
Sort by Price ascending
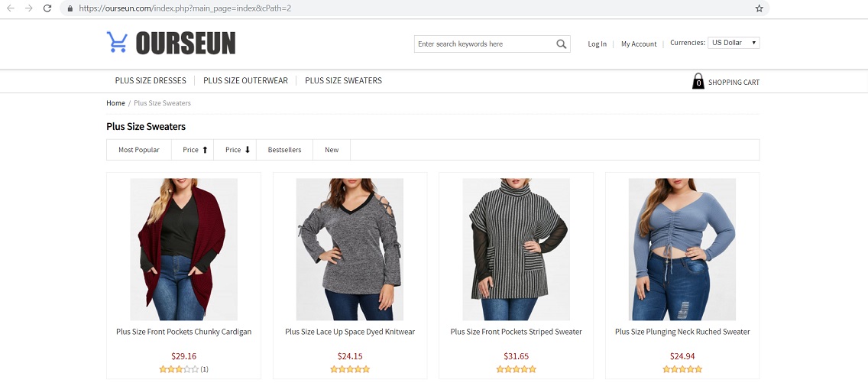point(195,150)
